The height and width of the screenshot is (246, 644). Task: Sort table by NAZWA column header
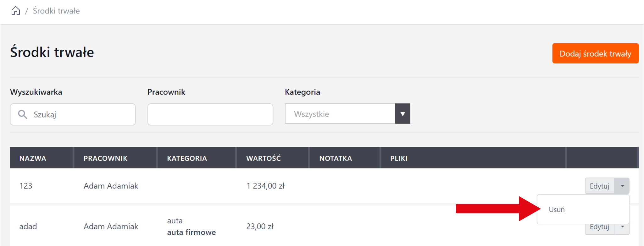33,158
